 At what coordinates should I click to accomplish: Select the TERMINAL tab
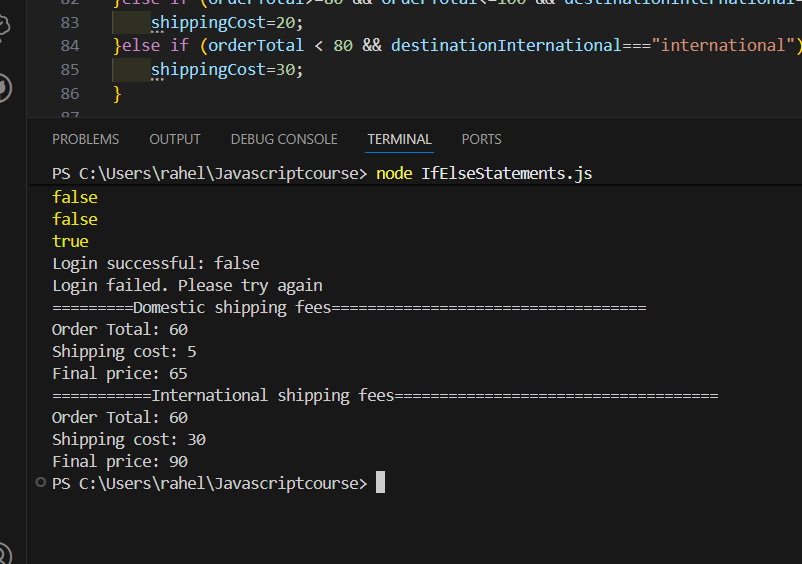(399, 139)
